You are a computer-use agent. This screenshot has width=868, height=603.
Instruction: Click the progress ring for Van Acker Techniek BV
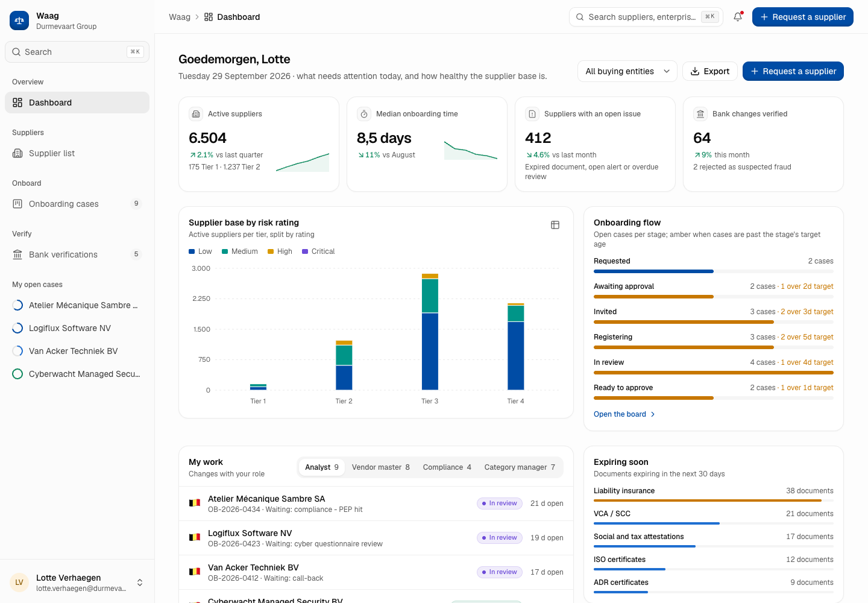click(17, 351)
